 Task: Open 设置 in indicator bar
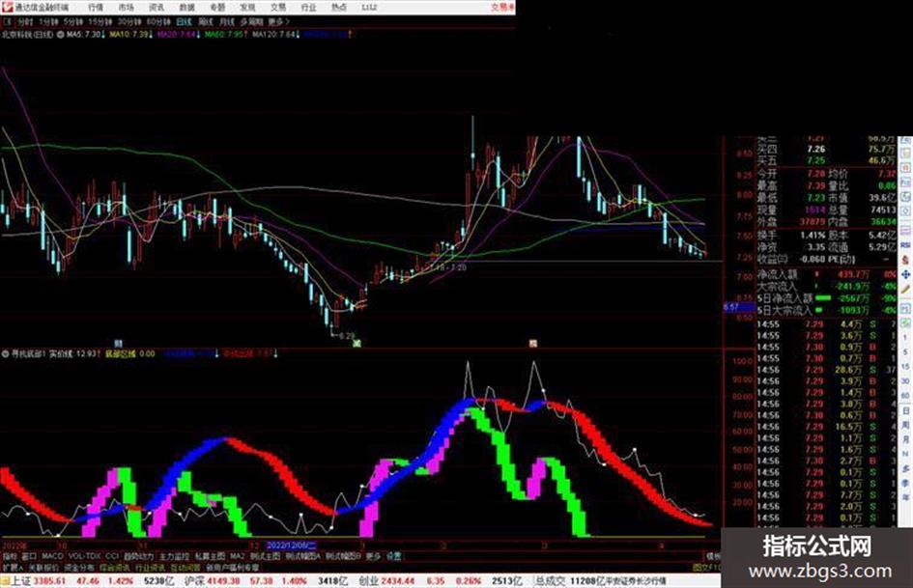click(393, 556)
